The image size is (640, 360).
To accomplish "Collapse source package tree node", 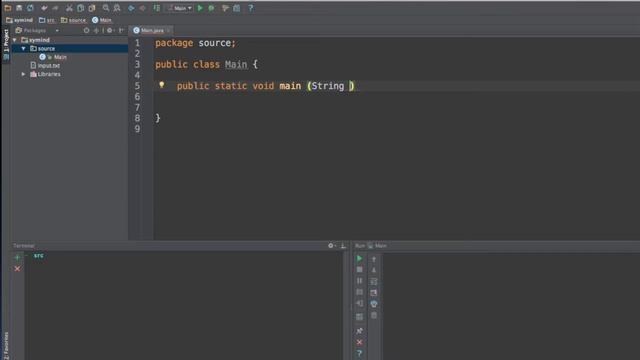I will coord(24,49).
